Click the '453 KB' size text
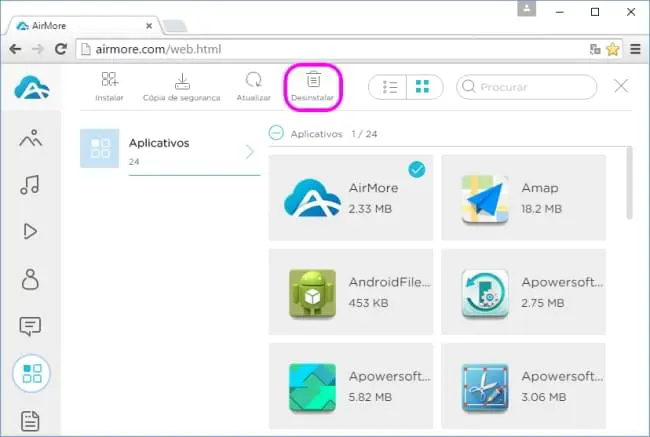 coord(369,303)
